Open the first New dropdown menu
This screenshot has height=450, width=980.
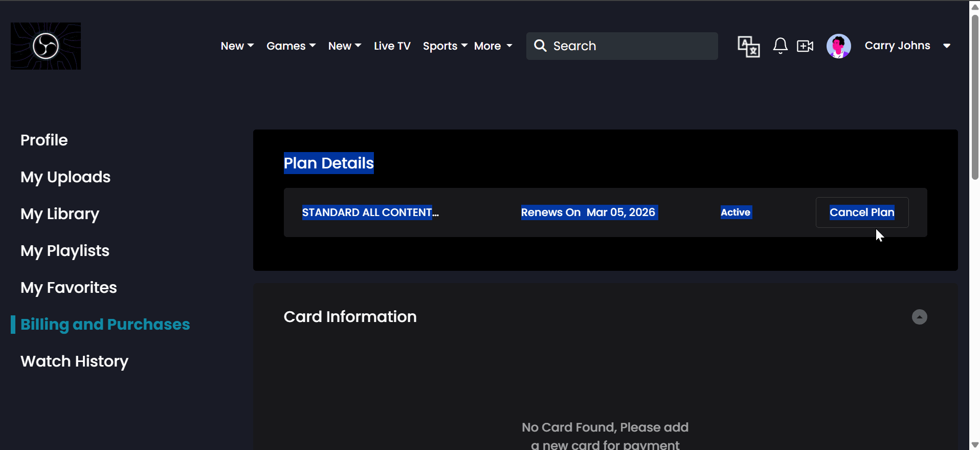237,46
